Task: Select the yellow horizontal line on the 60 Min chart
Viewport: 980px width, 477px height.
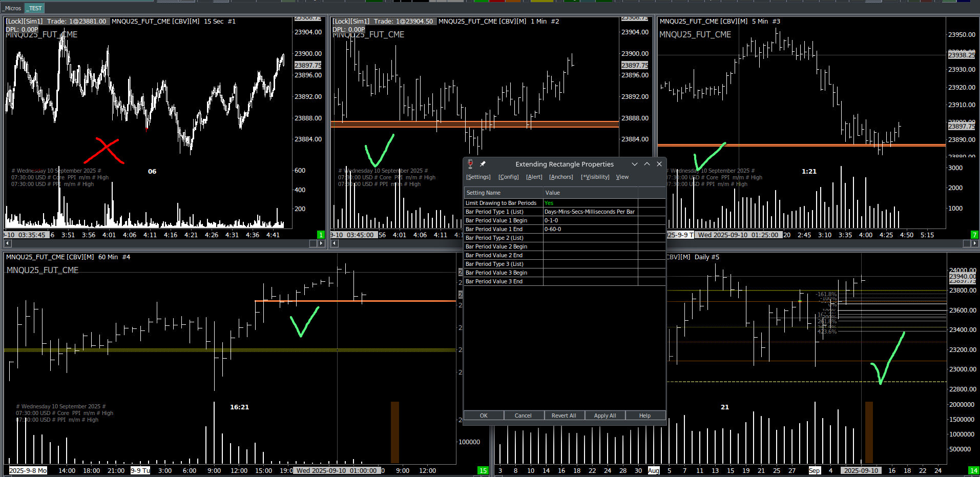Action: 230,350
